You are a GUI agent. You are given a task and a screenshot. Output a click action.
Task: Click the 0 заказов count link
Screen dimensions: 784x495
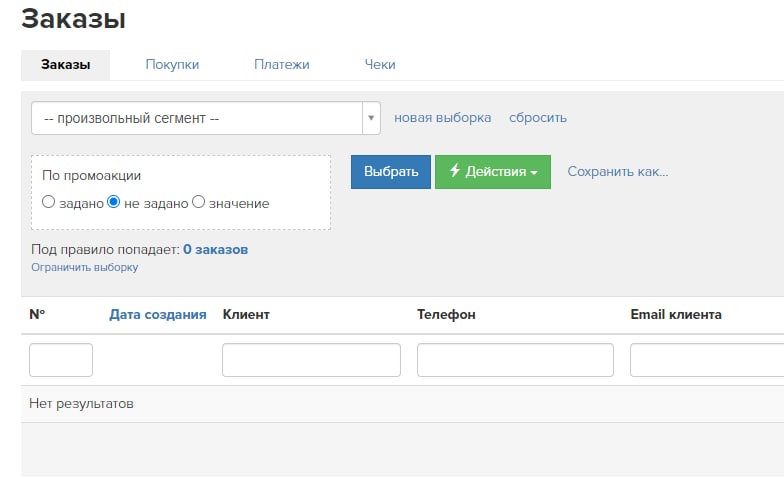point(216,250)
